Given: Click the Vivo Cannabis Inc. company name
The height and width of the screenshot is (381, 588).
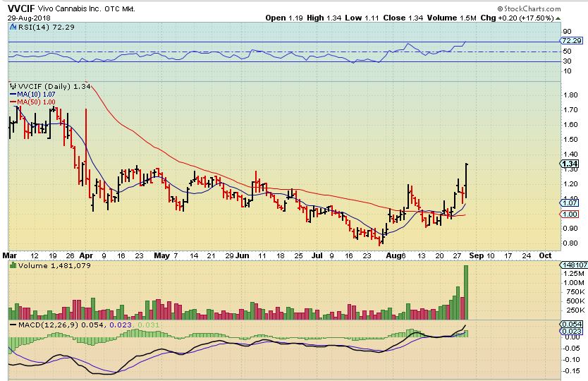Looking at the screenshot, I should (69, 8).
